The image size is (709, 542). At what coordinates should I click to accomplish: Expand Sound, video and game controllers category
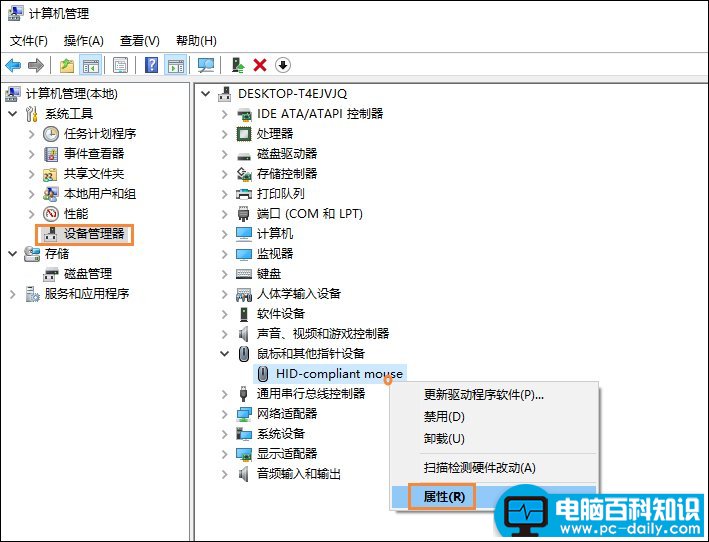[x=224, y=334]
